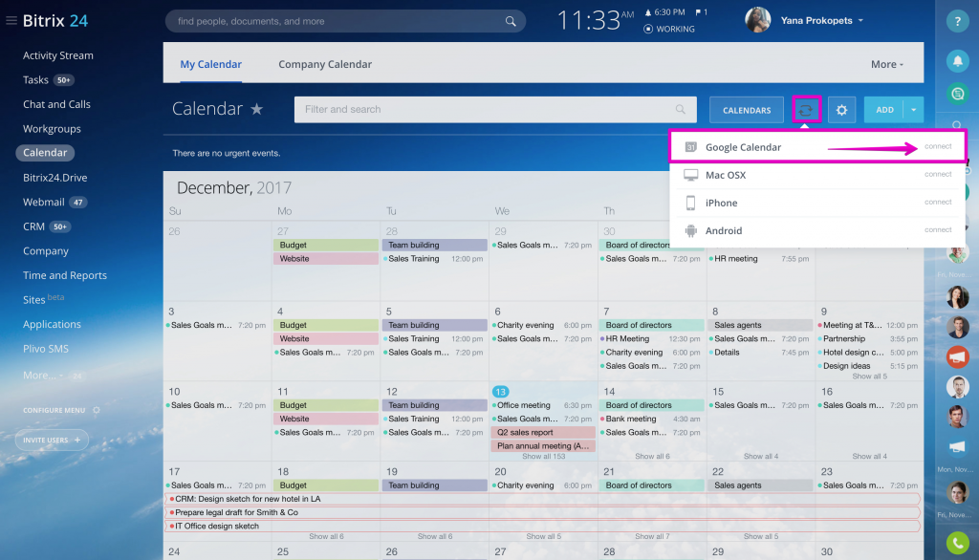Open Bitrix24.Drive in sidebar
Image resolution: width=979 pixels, height=560 pixels.
pyautogui.click(x=54, y=178)
